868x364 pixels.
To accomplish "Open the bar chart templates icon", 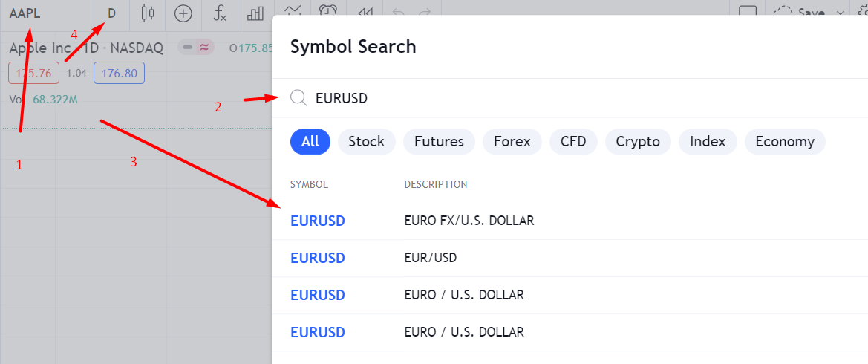I will point(256,13).
